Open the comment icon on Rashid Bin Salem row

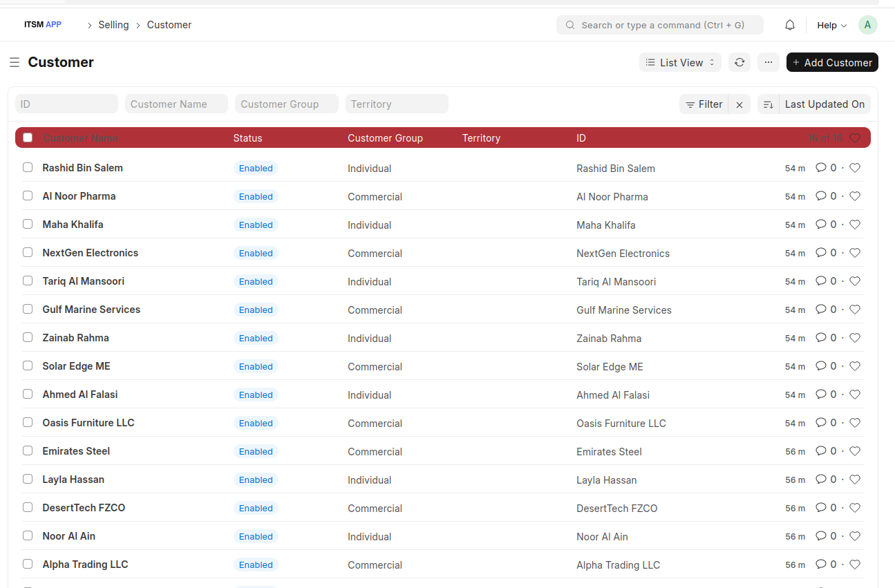point(821,167)
